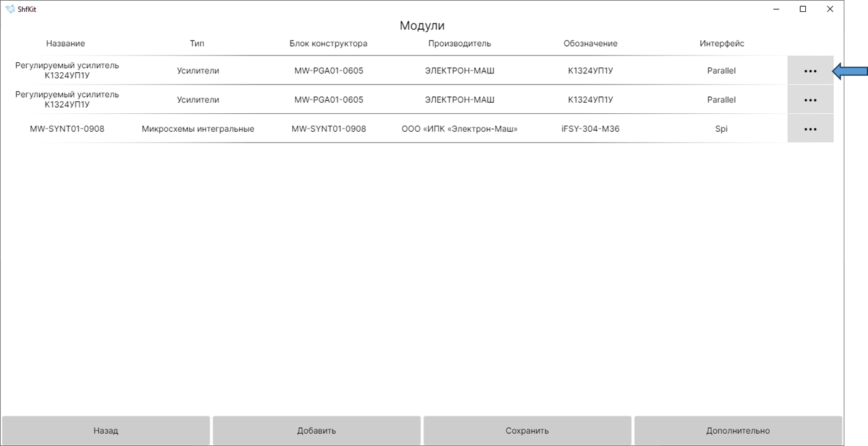Go back with the Назад button
868x446 pixels.
coord(106,430)
